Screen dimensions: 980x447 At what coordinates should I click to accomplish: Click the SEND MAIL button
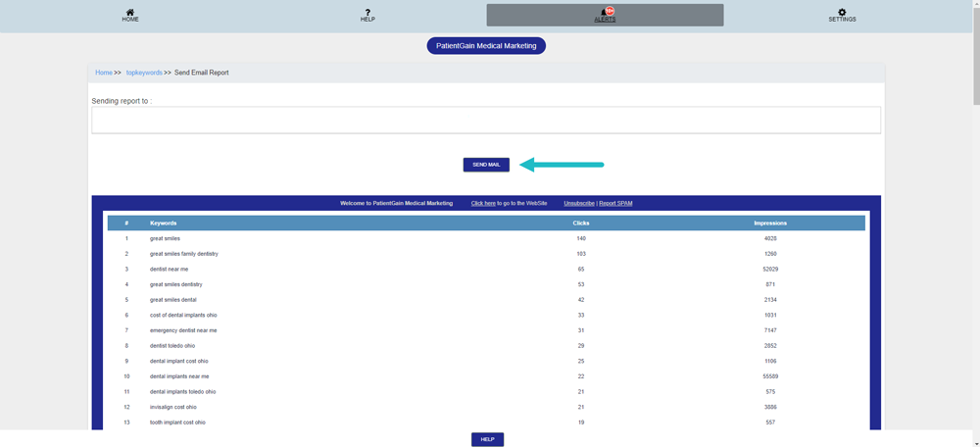tap(486, 165)
